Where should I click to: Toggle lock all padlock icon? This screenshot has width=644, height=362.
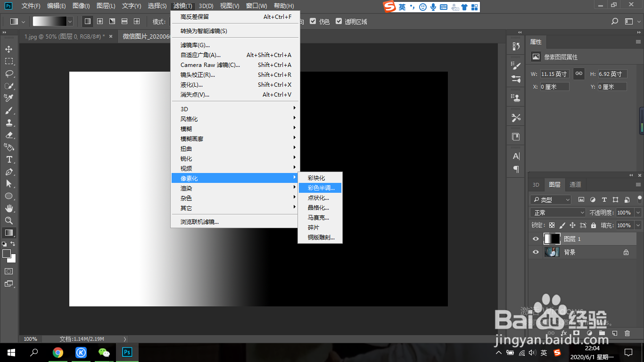click(x=593, y=225)
